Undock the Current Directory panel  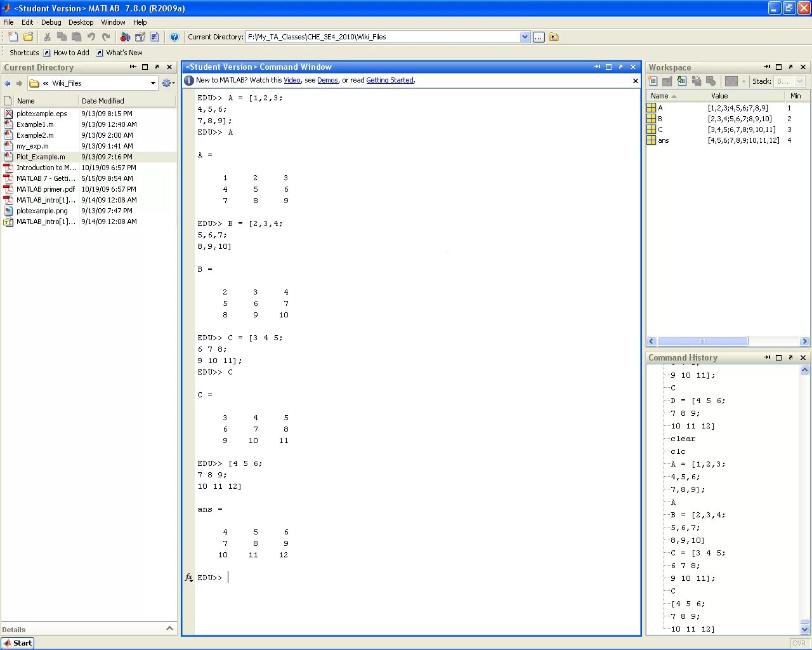[157, 67]
